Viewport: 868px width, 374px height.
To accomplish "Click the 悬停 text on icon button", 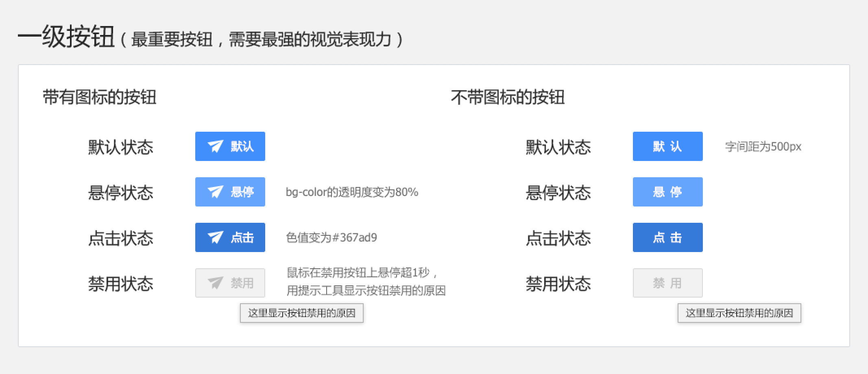I will click(242, 192).
